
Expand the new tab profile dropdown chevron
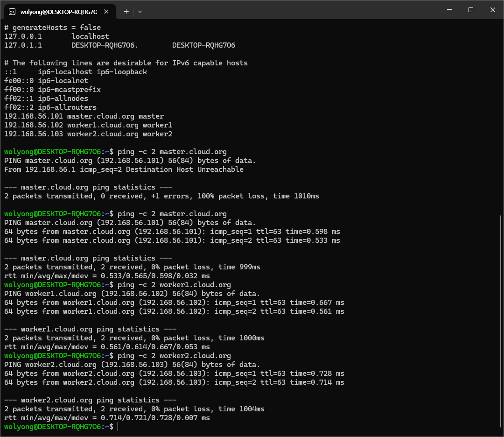(140, 12)
